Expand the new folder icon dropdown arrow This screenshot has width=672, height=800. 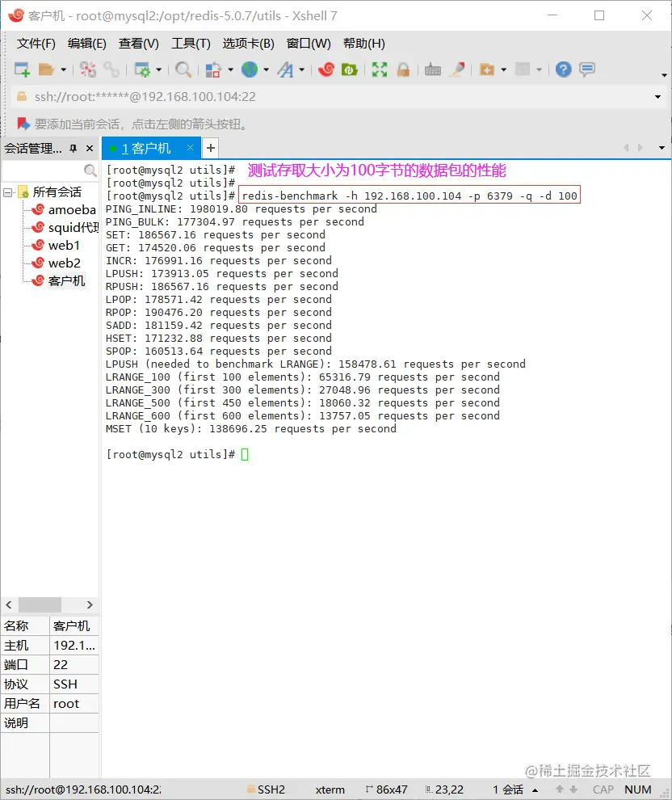tap(504, 69)
